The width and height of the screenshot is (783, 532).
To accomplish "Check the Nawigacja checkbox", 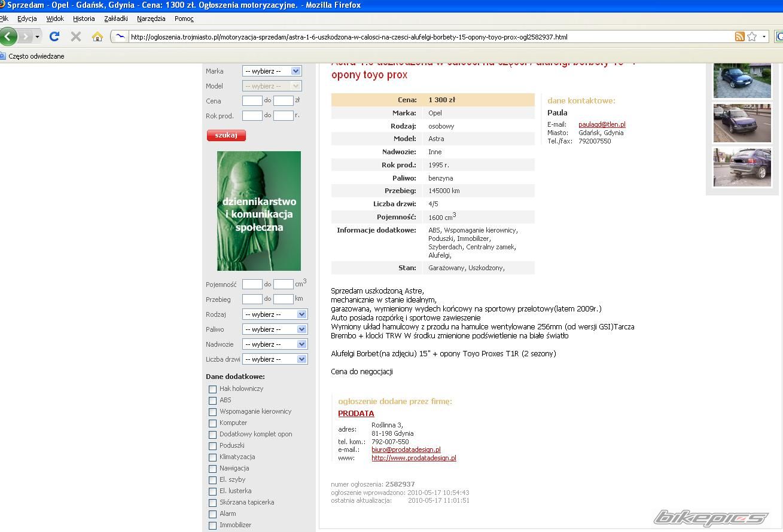I will coord(212,469).
